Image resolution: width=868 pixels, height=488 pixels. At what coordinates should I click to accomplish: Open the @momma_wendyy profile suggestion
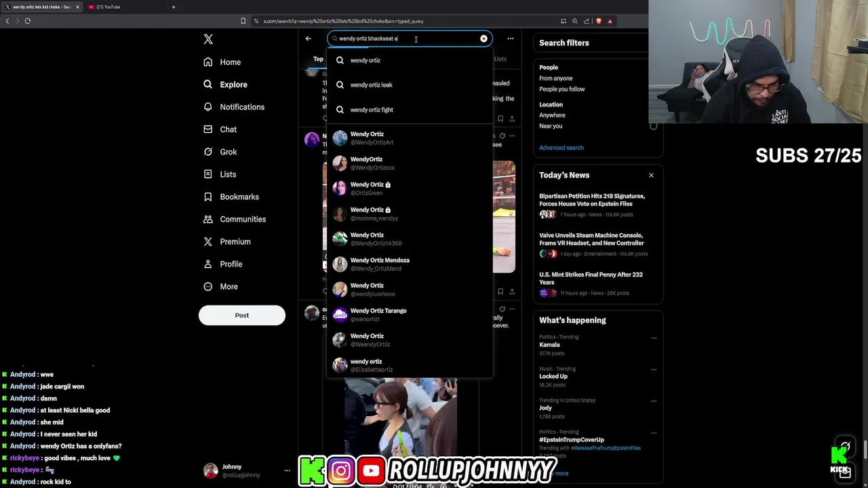tap(410, 214)
